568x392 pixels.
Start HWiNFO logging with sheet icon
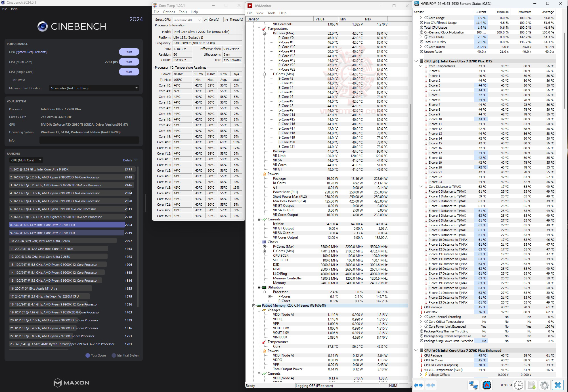532,385
